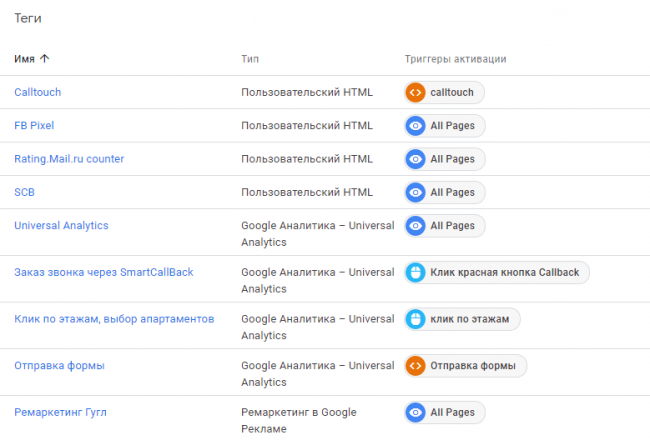This screenshot has width=650, height=440.
Task: Click orange icon on Отправка формы trigger
Action: 415,365
